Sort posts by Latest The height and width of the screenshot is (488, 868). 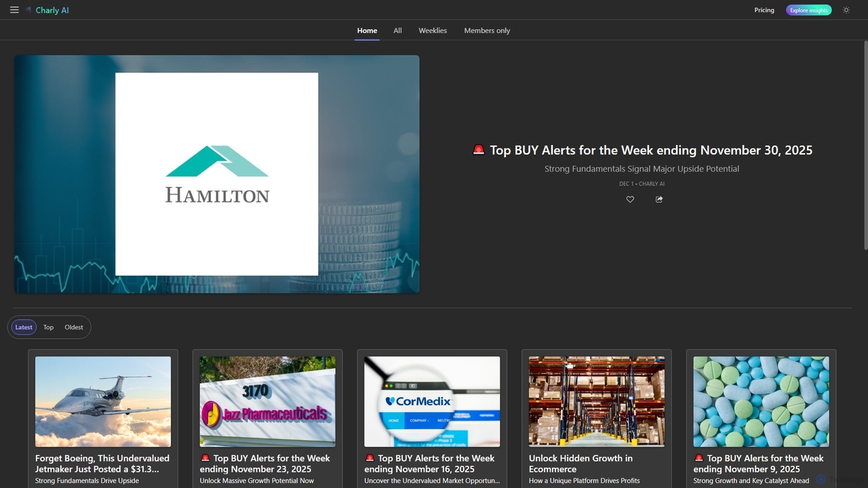point(24,327)
